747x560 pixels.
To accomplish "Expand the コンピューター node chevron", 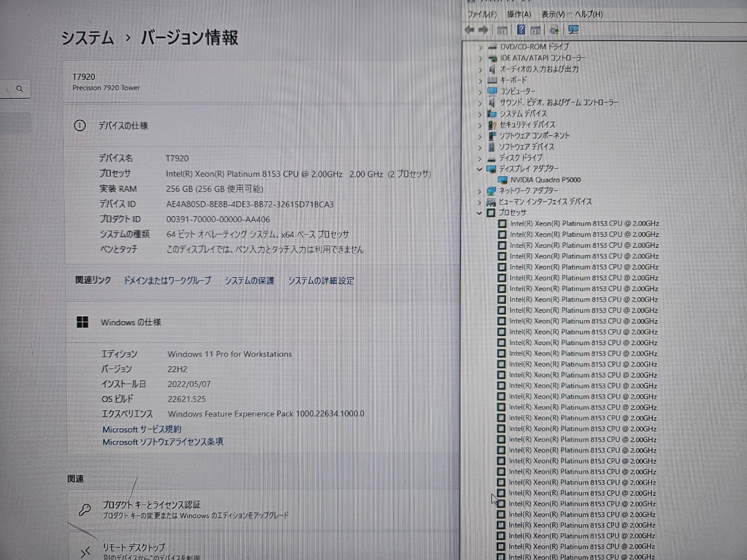I will [480, 92].
